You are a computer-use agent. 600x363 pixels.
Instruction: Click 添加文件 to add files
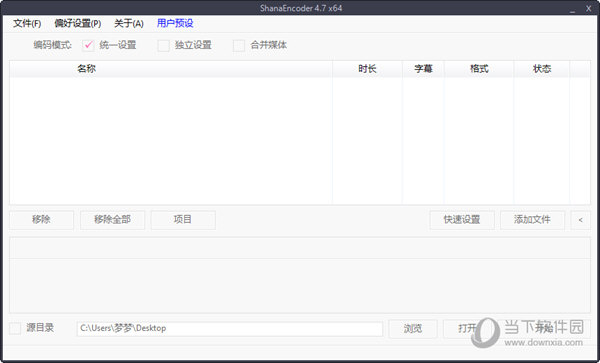point(532,220)
